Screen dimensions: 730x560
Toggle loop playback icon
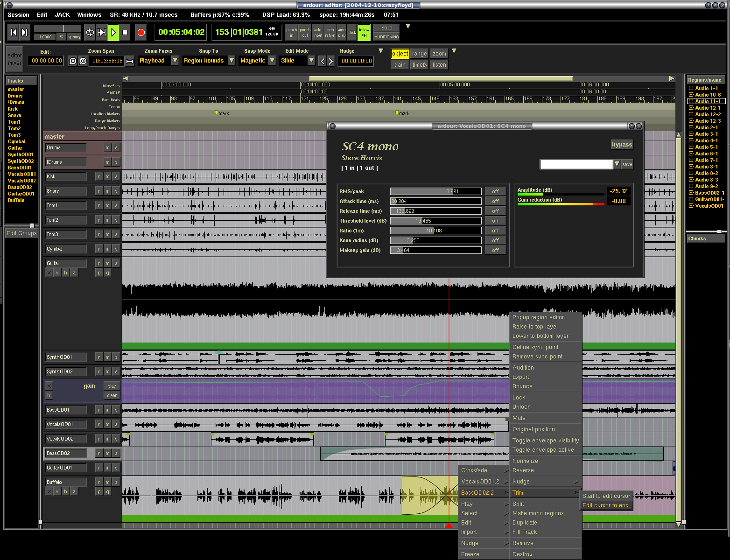click(x=90, y=33)
